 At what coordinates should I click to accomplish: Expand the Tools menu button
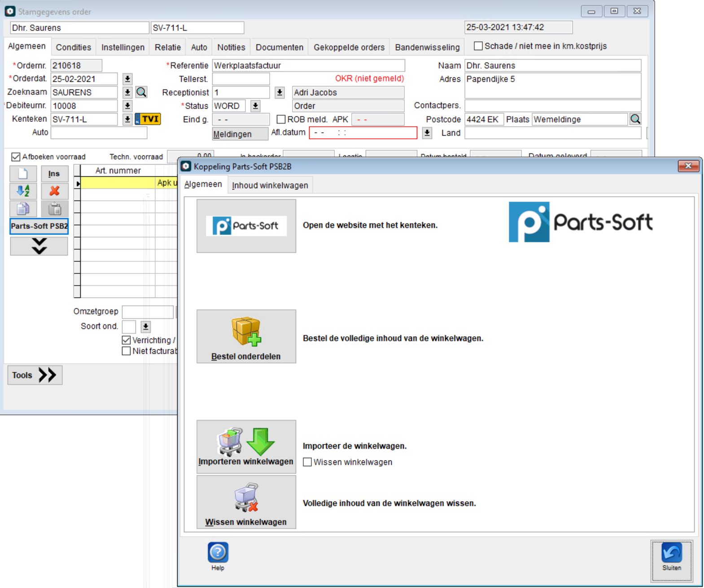[35, 375]
